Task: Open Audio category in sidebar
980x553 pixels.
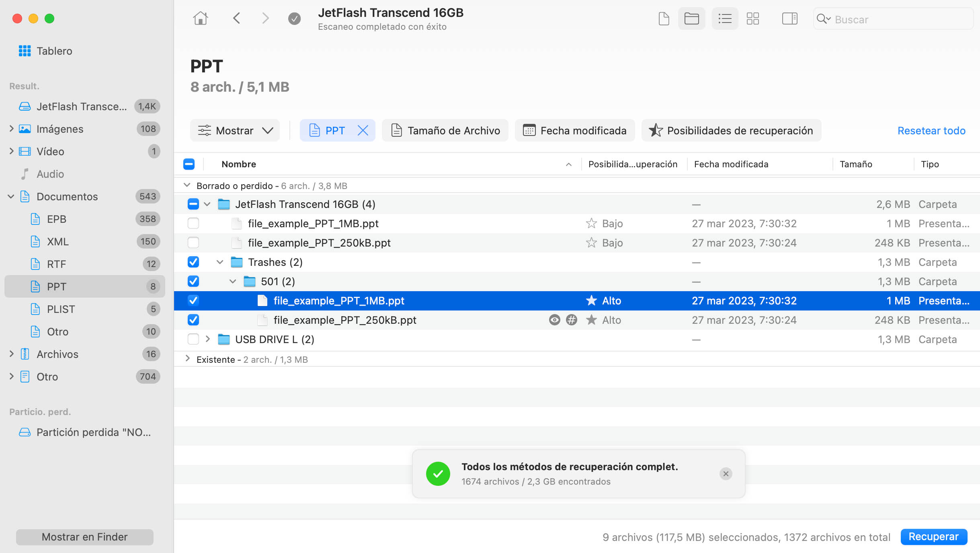Action: [x=85, y=174]
